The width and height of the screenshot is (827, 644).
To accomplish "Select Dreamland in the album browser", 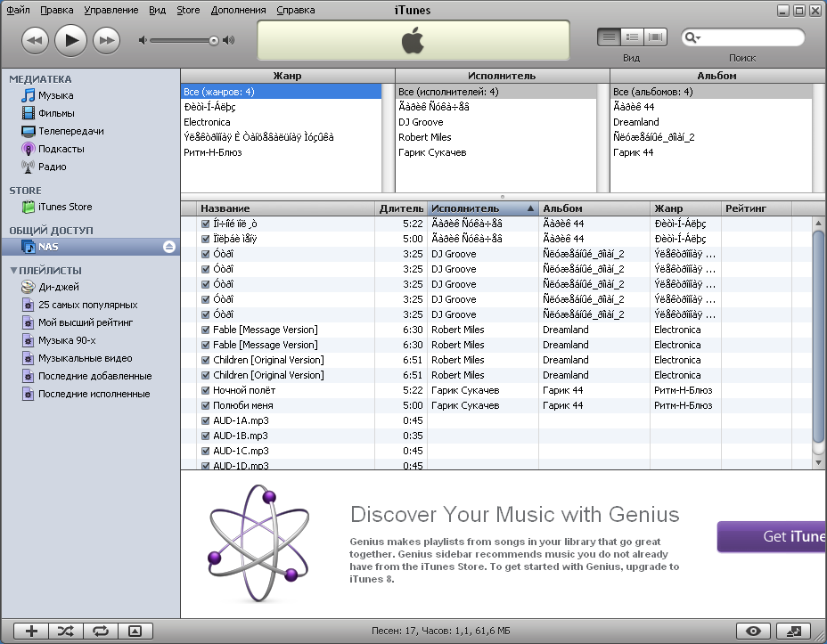I will coord(711,122).
